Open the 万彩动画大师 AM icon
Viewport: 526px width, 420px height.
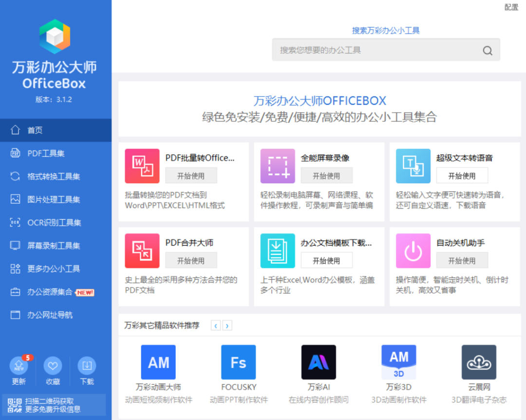[158, 362]
